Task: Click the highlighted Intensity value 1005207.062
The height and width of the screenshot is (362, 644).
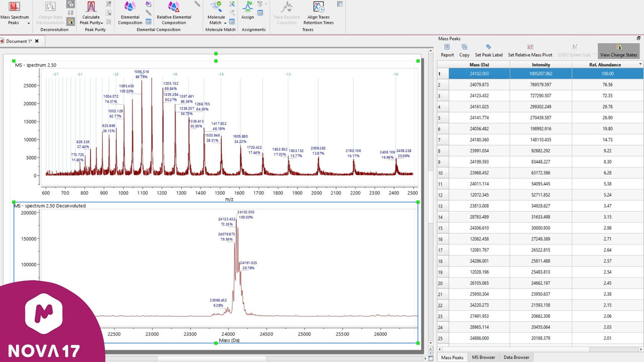Action: 541,73
